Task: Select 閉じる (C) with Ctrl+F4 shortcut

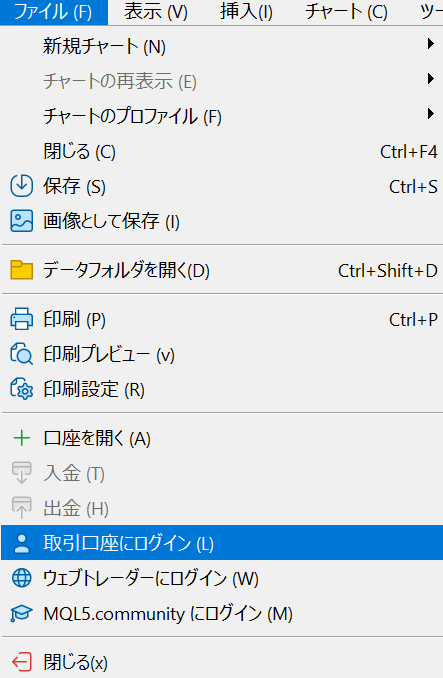Action: (x=222, y=151)
